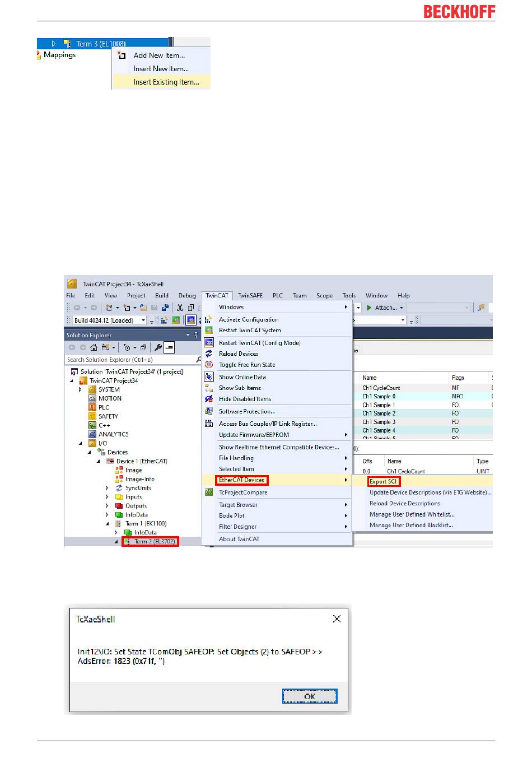Expand SYSTEM tree node arrow
The width and height of the screenshot is (532, 767).
(80, 389)
